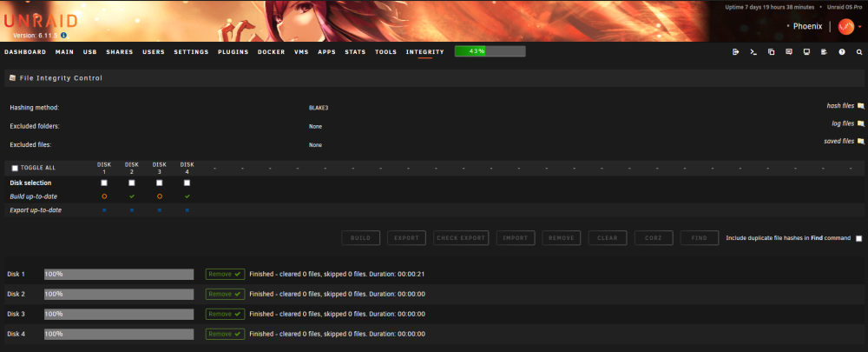868x352 pixels.
Task: Open the saved files folder icon
Action: click(860, 142)
